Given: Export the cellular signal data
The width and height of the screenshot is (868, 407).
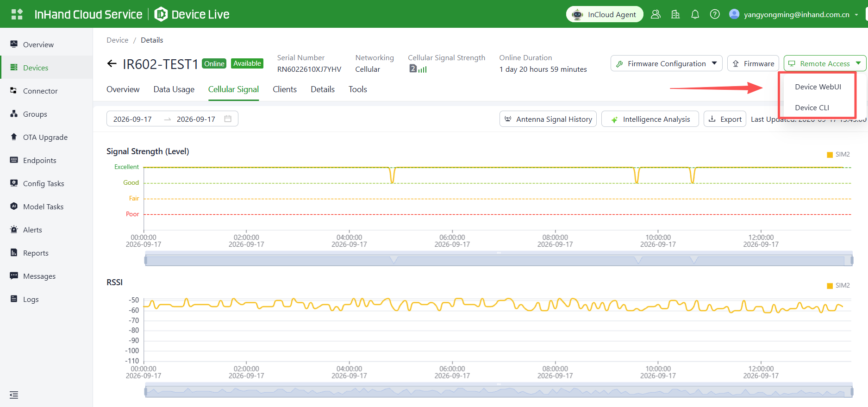Looking at the screenshot, I should click(725, 119).
